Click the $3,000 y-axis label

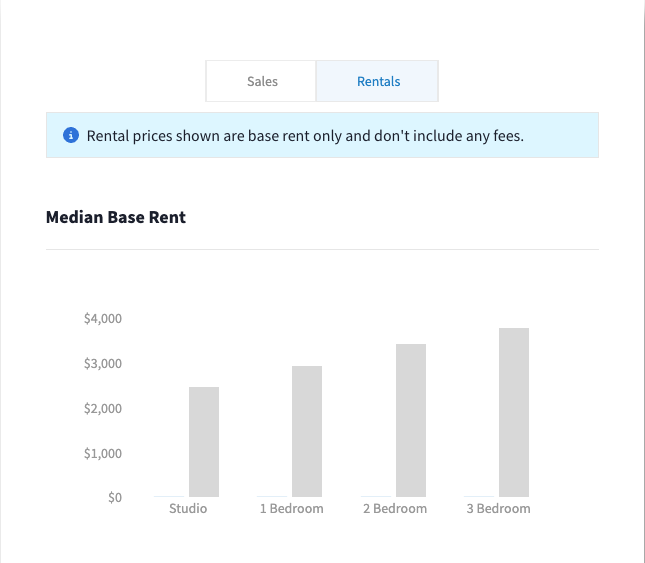pos(103,363)
